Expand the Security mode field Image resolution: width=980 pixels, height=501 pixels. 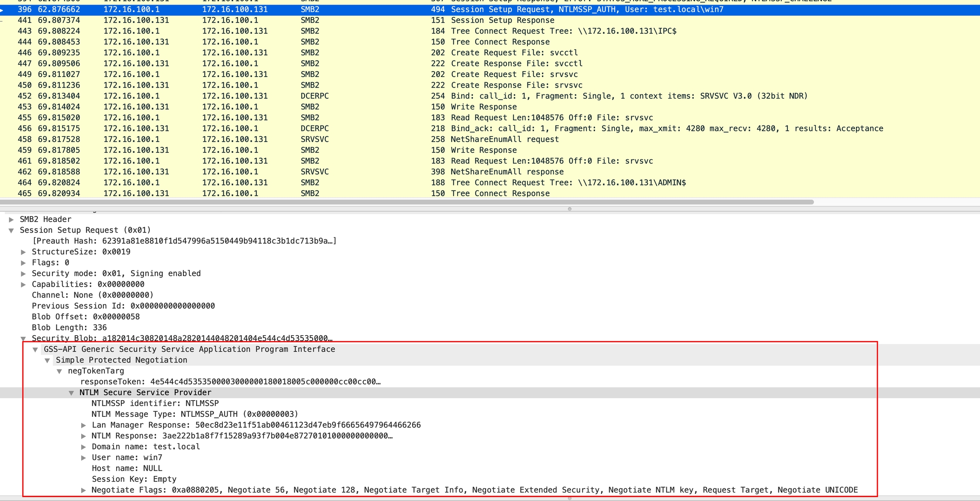pos(24,274)
